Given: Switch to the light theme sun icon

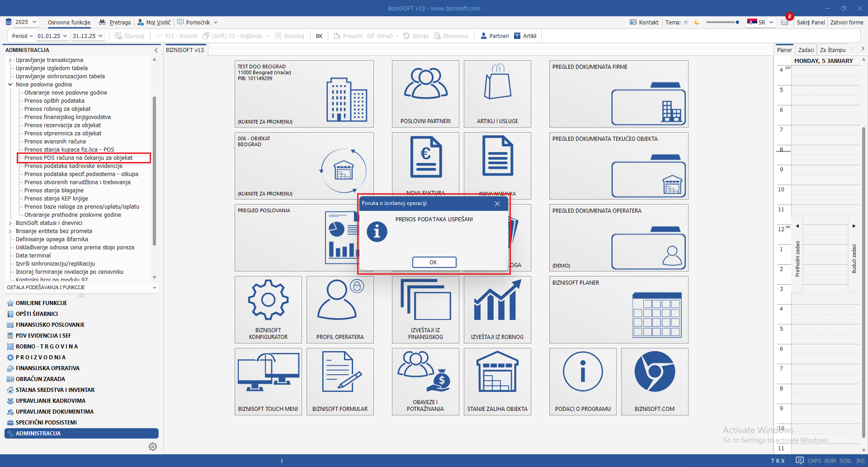Looking at the screenshot, I should point(686,22).
